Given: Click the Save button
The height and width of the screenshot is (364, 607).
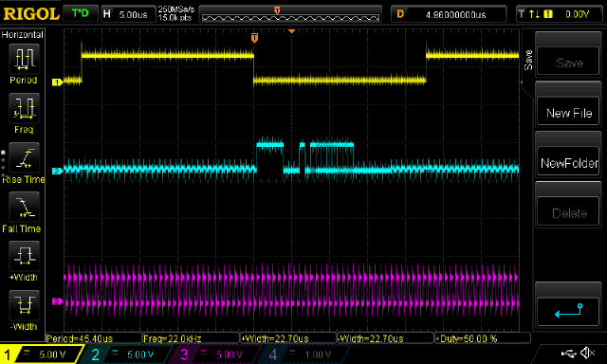Looking at the screenshot, I should tap(568, 61).
